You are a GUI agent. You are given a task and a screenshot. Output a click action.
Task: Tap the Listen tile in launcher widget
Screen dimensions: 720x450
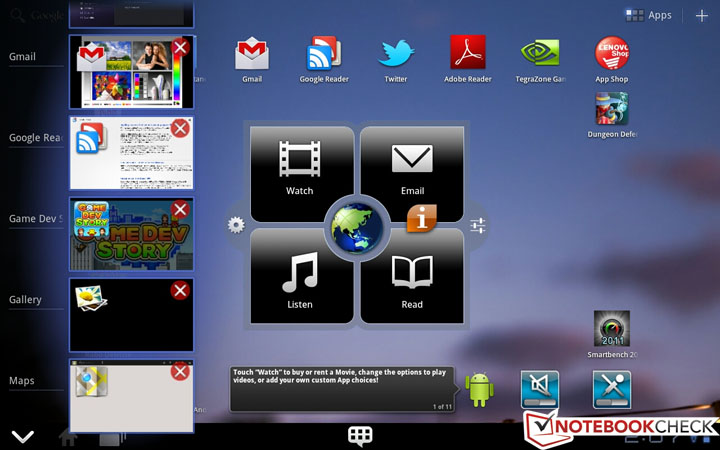pos(300,278)
